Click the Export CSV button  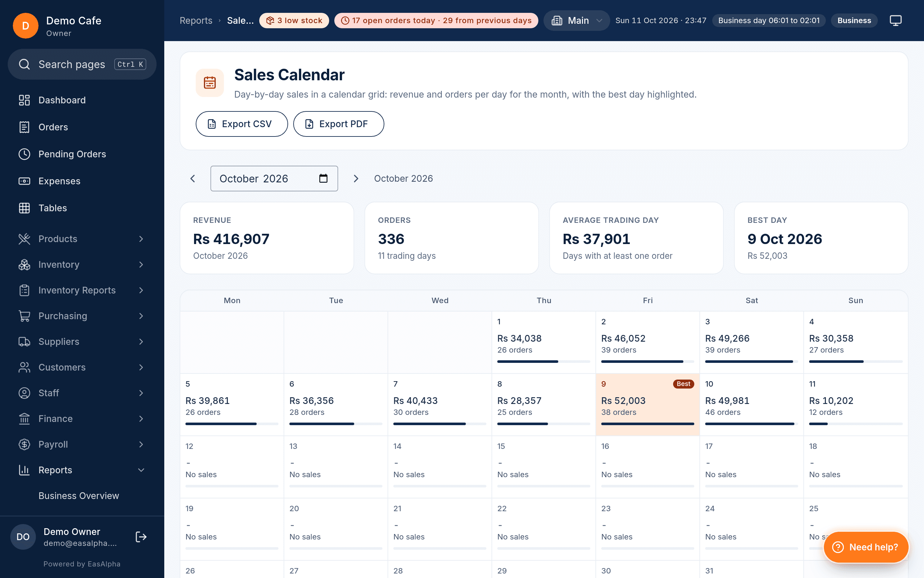(242, 124)
